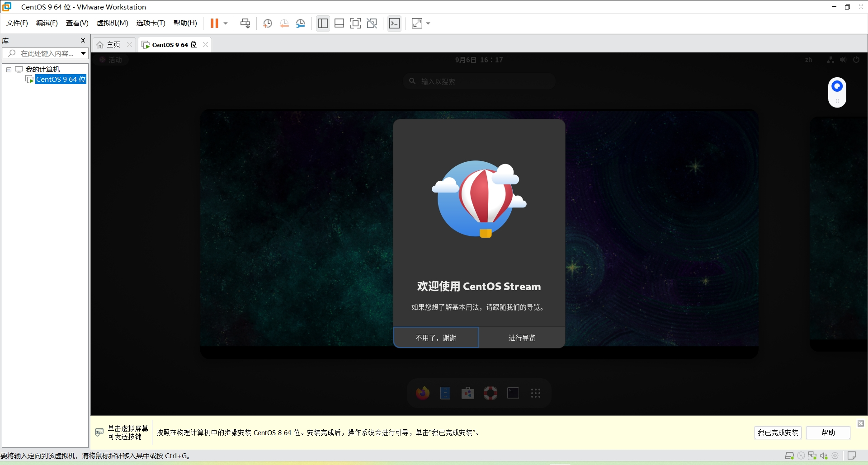Open the Help lifebuoy dock icon
868x465 pixels.
491,393
